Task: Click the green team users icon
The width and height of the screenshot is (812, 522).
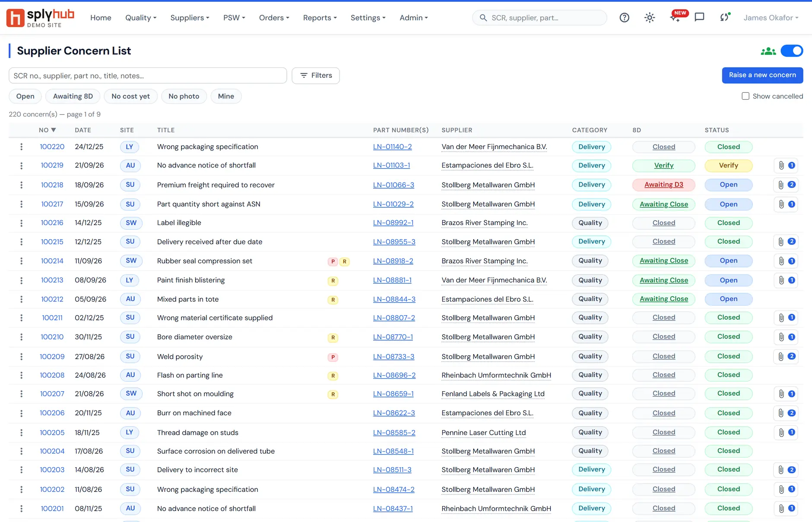Action: (x=768, y=51)
